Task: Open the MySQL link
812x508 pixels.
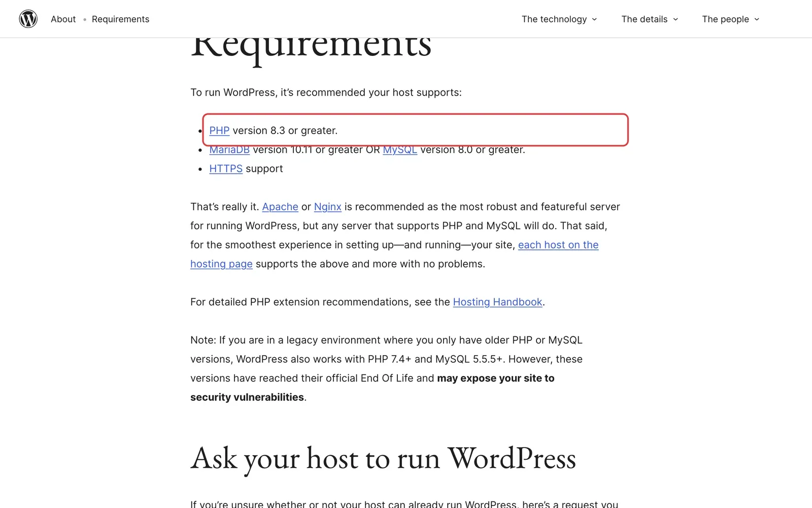Action: click(x=400, y=150)
